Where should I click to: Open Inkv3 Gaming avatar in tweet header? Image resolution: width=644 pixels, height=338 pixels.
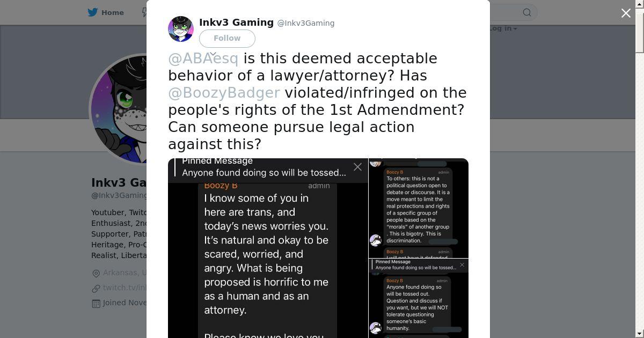point(181,29)
